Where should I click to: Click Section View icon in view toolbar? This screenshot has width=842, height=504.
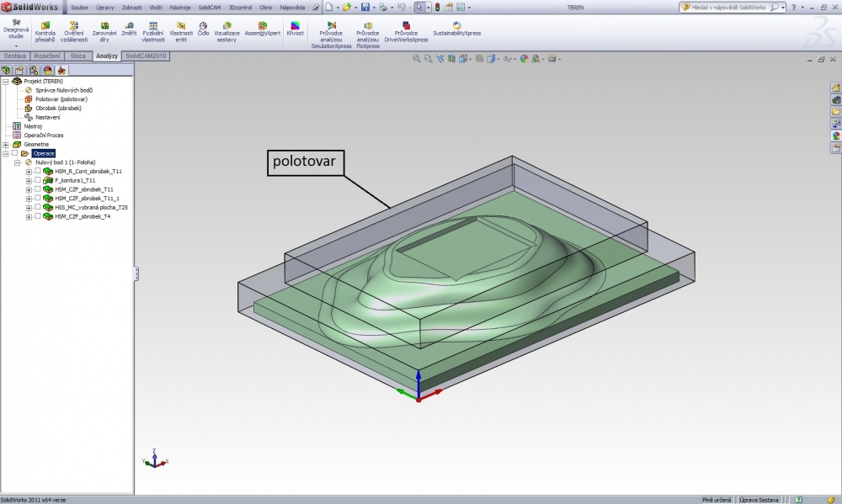coord(451,59)
